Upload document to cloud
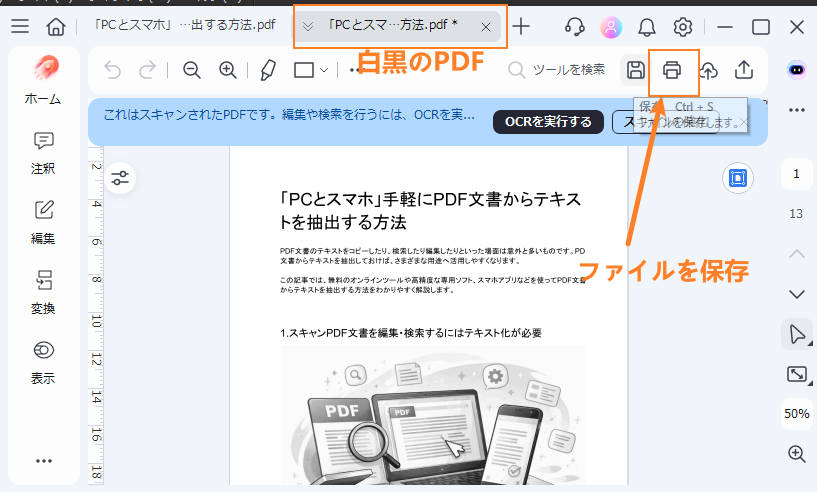This screenshot has width=817, height=492. 708,70
